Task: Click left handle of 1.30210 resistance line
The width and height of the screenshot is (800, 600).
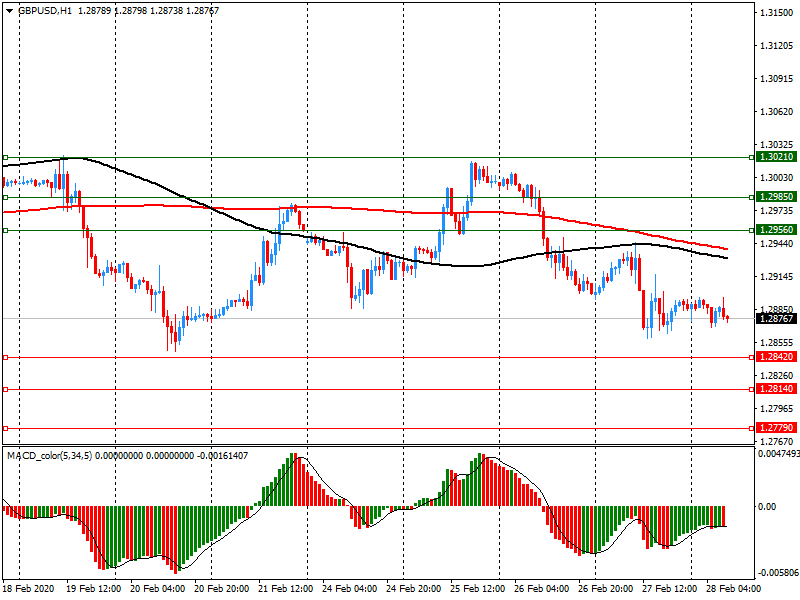Action: [x=5, y=158]
